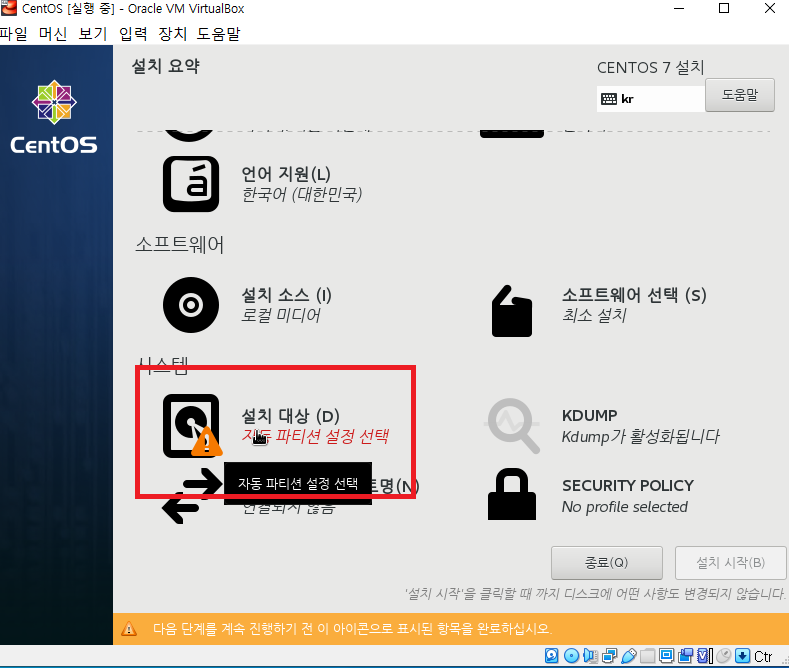This screenshot has height=668, width=789.
Task: Click the 설치 요약 heading
Action: tap(166, 66)
